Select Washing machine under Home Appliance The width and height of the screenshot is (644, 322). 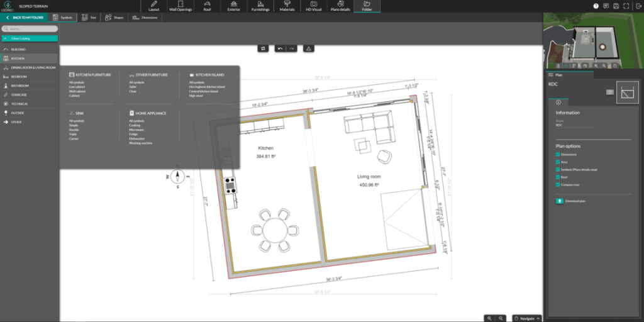point(140,143)
